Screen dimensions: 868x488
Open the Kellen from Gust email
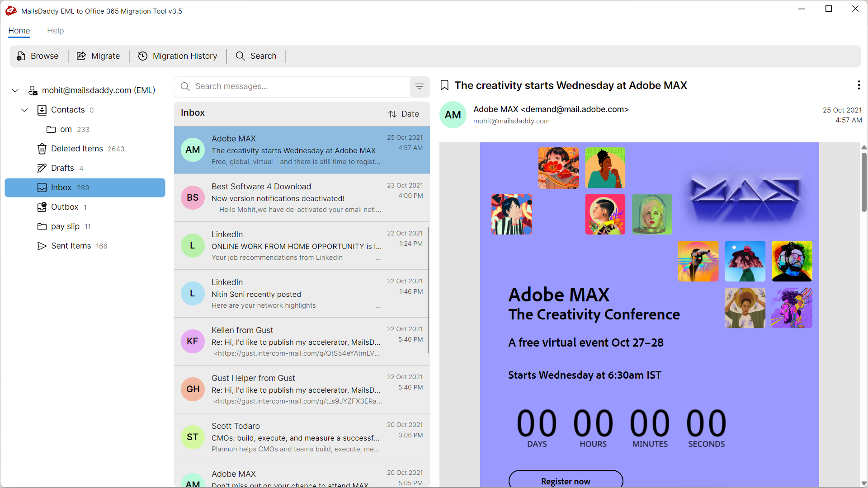click(x=302, y=342)
